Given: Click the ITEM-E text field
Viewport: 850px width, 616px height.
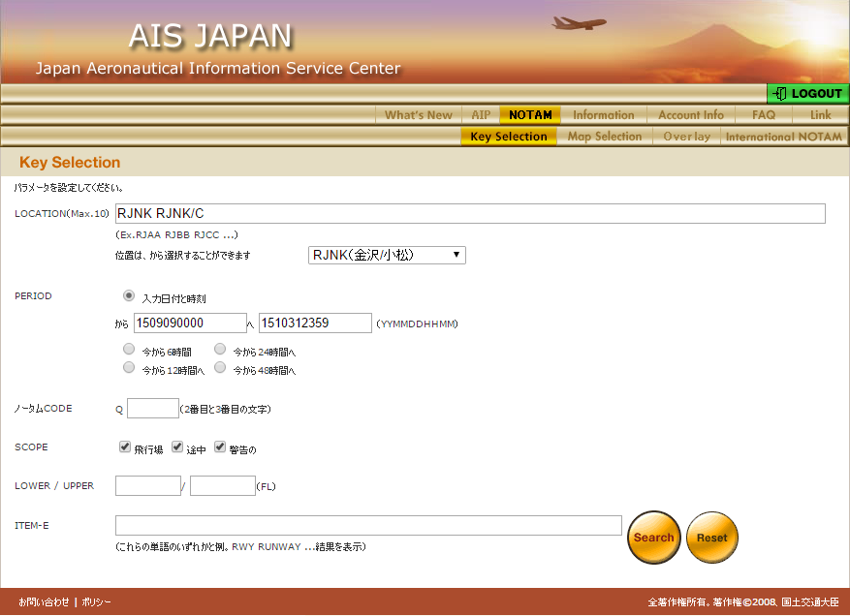Looking at the screenshot, I should (x=368, y=526).
